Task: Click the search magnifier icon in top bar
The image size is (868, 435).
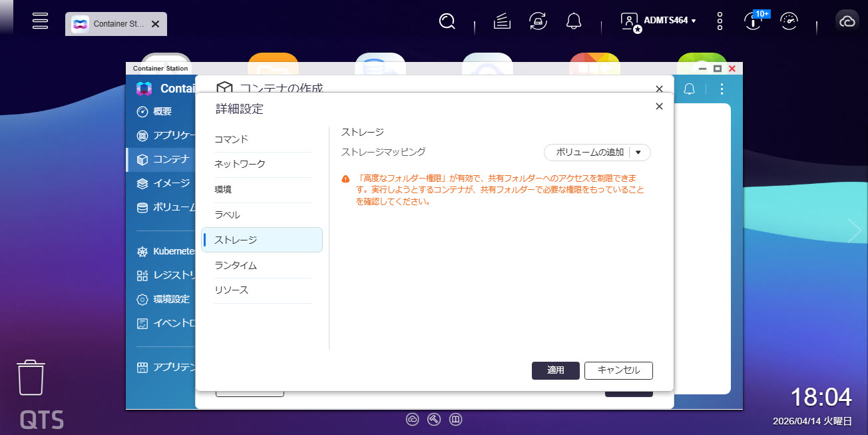Action: click(447, 21)
